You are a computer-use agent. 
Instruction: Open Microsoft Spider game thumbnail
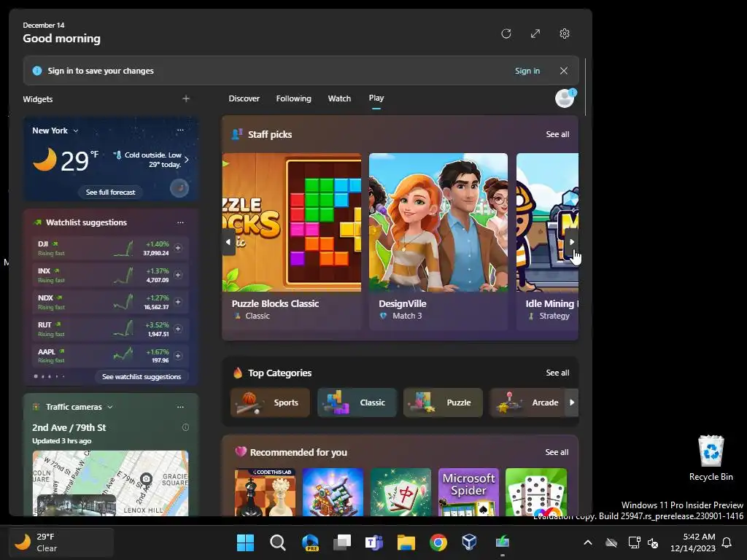click(469, 492)
